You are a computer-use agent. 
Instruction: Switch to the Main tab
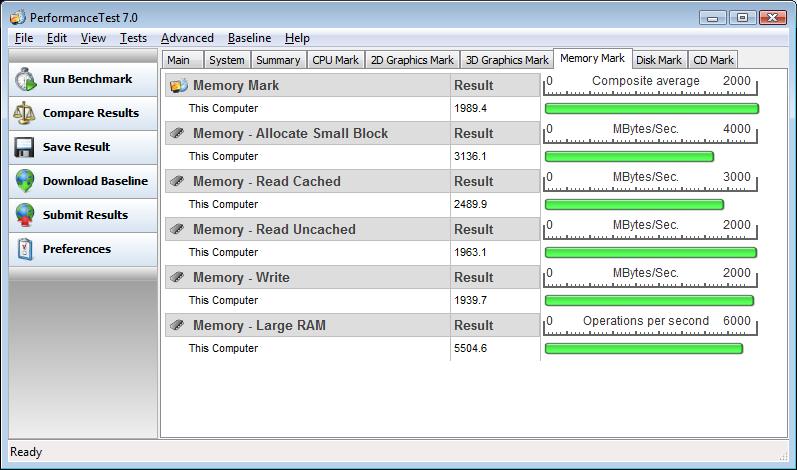(182, 60)
